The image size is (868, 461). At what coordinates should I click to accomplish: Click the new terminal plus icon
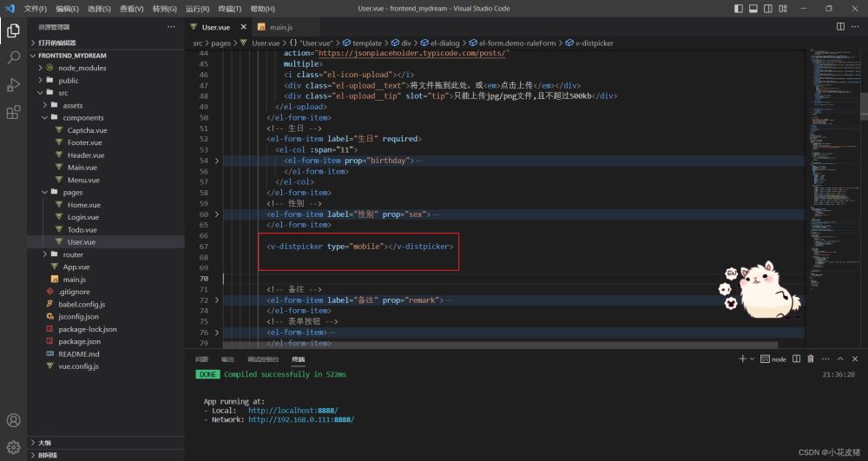742,359
